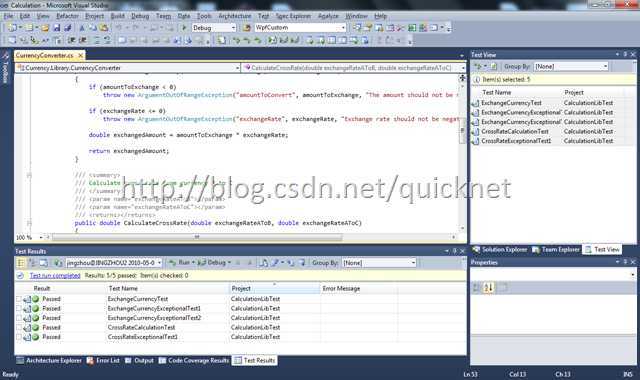Open the CalculateCrossRate member dropdown
The height and width of the screenshot is (380, 640).
pos(463,68)
